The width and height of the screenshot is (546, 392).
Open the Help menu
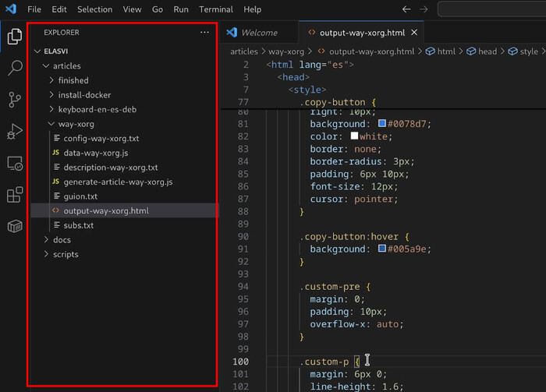(252, 9)
